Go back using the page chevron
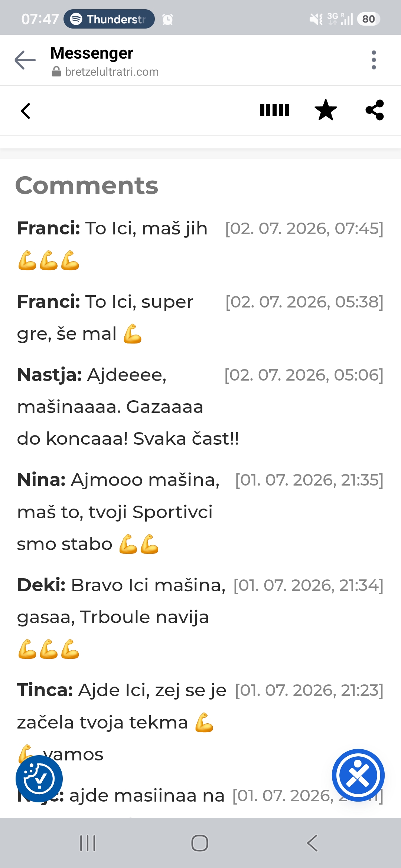 coord(25,111)
